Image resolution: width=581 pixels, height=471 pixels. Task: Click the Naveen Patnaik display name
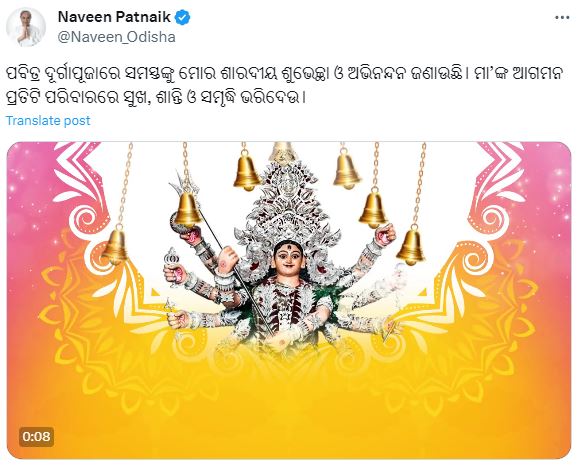point(114,17)
